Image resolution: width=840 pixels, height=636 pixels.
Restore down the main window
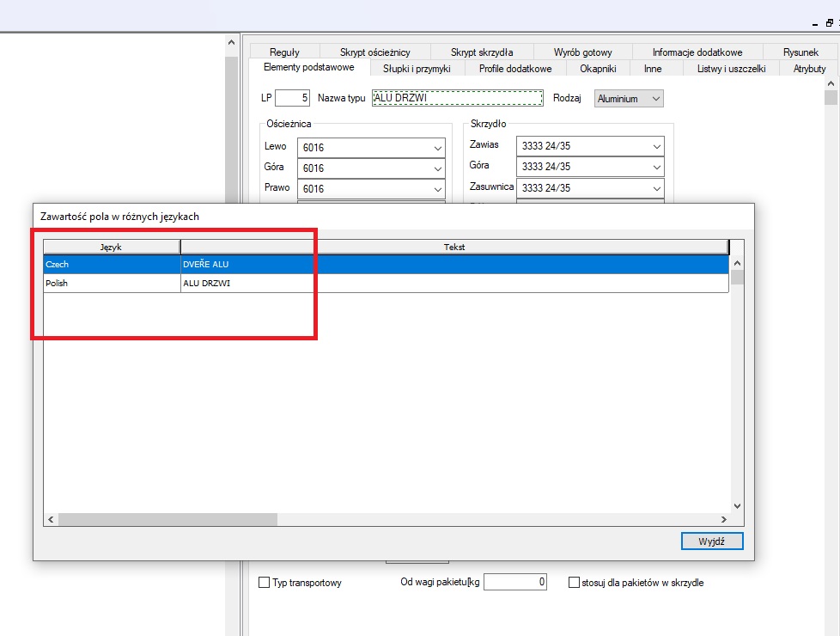[830, 23]
